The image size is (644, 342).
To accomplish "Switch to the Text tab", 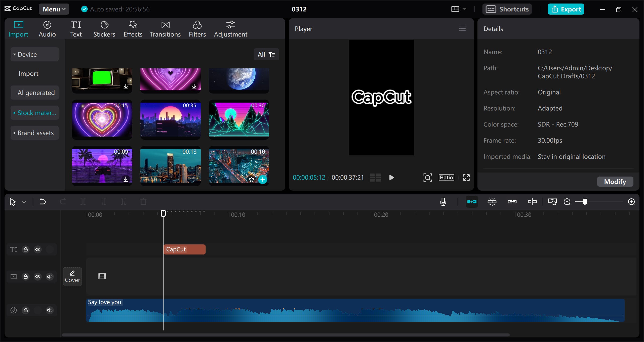I will (x=76, y=29).
